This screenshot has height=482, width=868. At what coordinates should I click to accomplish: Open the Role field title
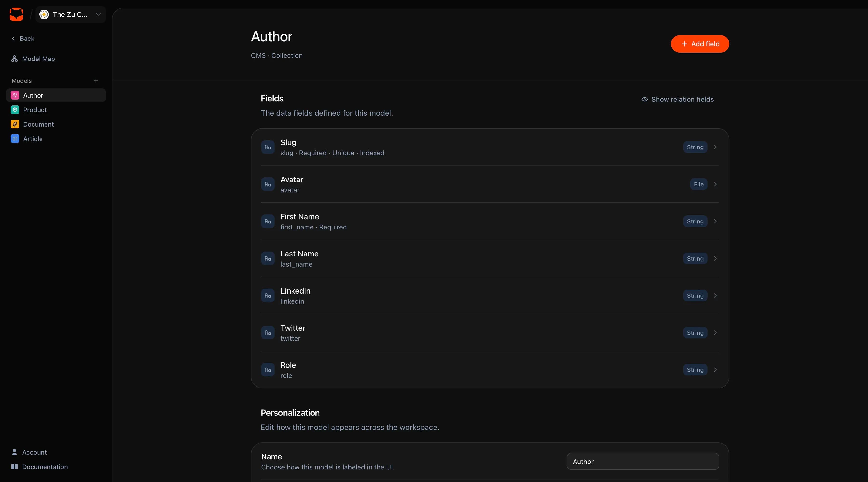[288, 365]
